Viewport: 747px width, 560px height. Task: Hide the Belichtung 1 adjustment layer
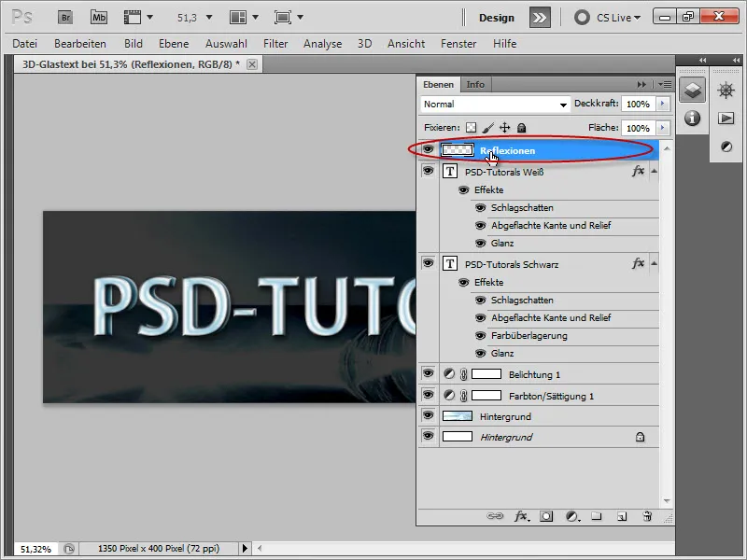point(429,374)
